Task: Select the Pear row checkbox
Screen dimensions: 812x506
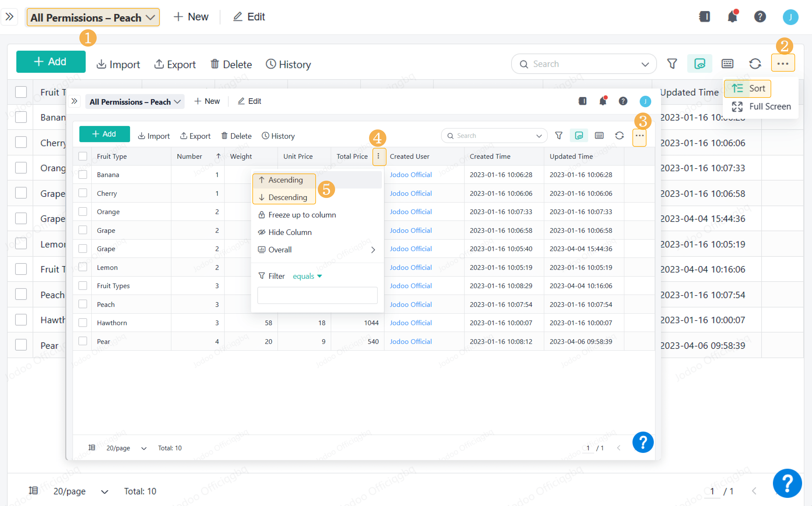Action: pyautogui.click(x=83, y=341)
